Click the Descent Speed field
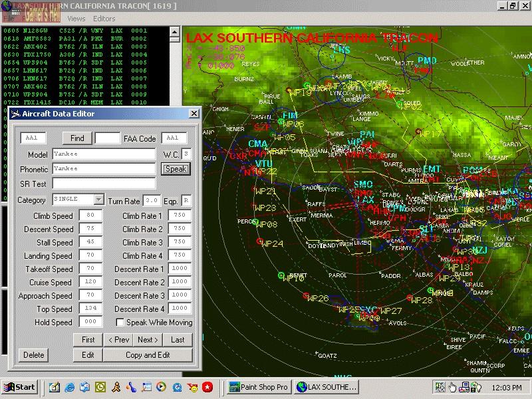 [x=90, y=228]
